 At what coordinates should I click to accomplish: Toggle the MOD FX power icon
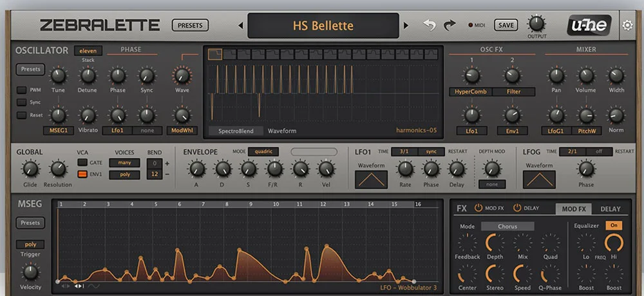478,208
